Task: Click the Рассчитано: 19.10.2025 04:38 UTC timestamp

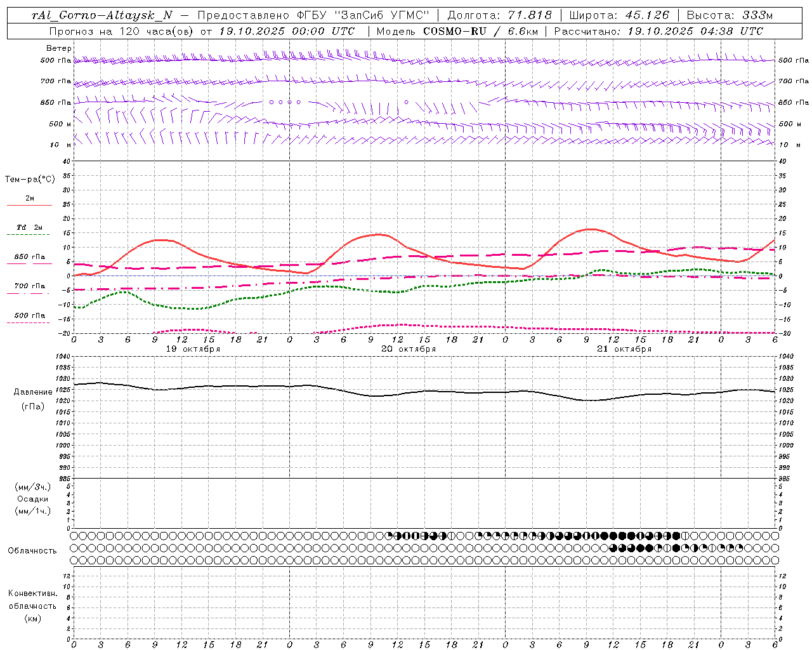Action: point(658,31)
